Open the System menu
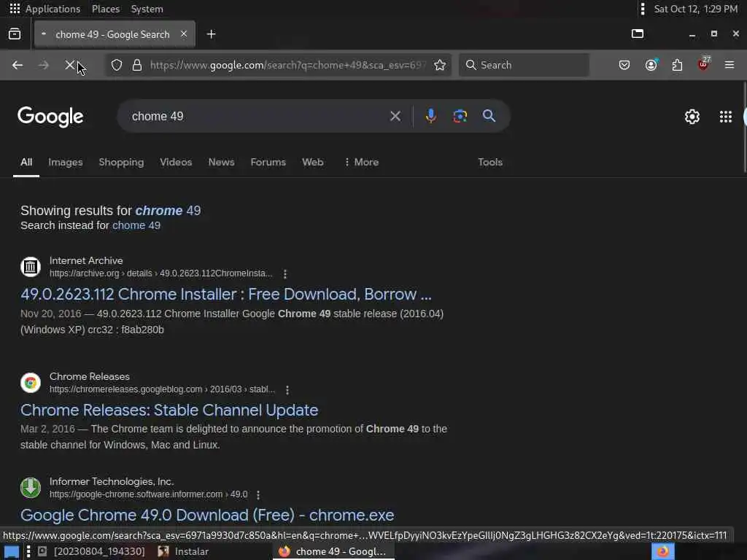The image size is (747, 560). pyautogui.click(x=147, y=9)
